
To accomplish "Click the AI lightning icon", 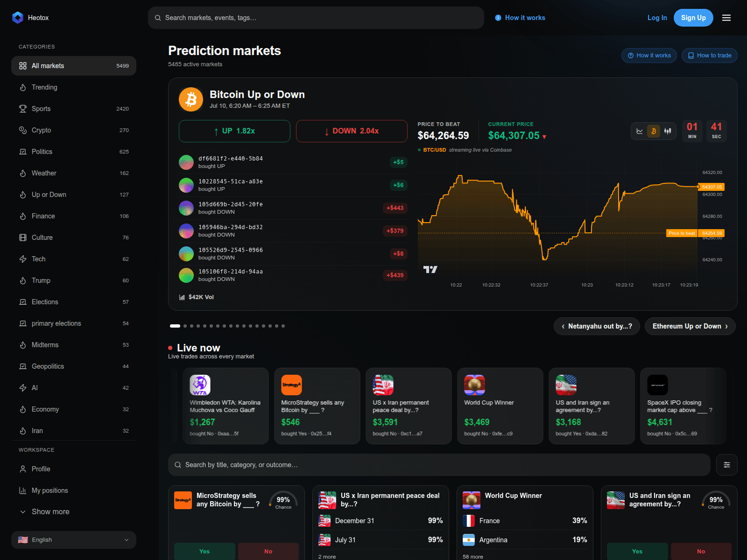I will click(23, 388).
